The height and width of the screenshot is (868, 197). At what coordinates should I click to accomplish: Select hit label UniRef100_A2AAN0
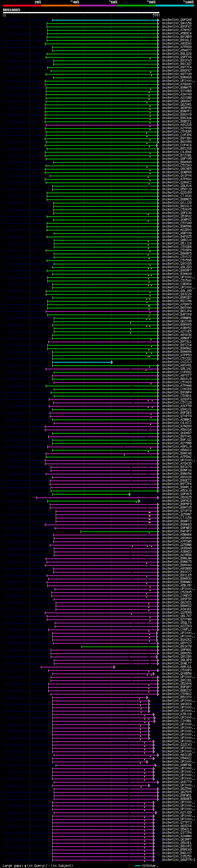click(177, 836)
